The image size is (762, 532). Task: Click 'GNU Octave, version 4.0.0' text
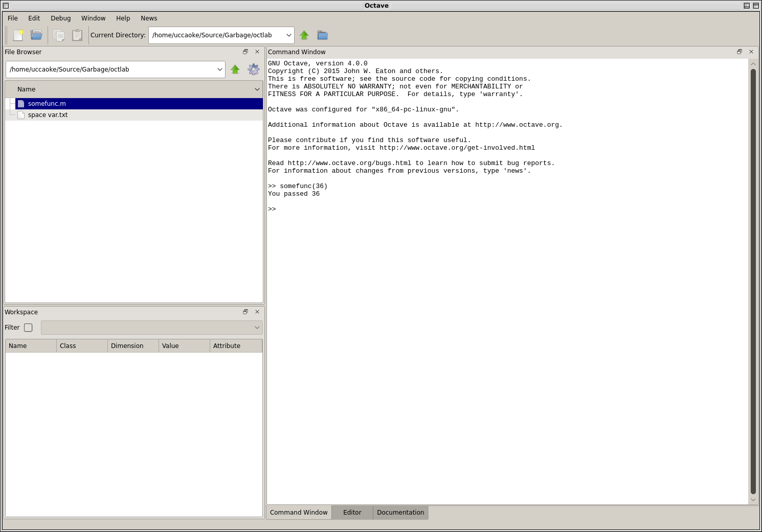[x=318, y=63]
